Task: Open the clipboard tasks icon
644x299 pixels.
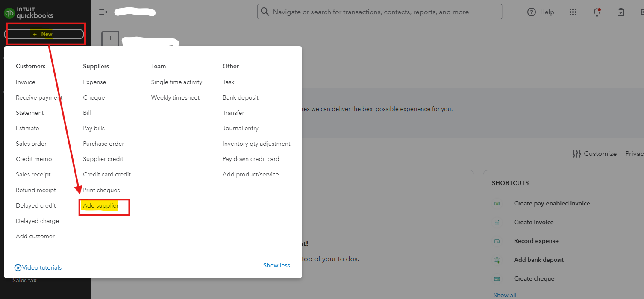Action: point(621,12)
